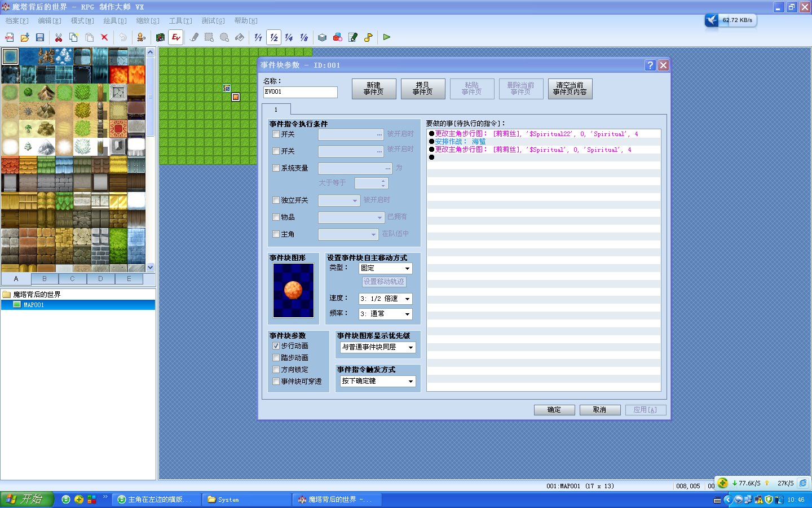This screenshot has width=812, height=508.
Task: Confirm with the 确定 button
Action: click(554, 410)
